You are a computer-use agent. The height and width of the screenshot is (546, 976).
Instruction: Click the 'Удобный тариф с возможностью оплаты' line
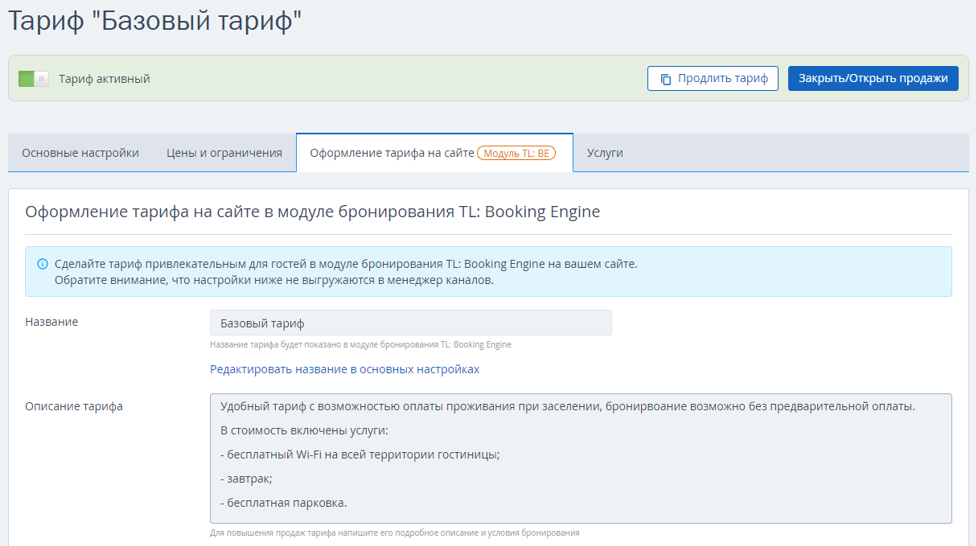(568, 407)
